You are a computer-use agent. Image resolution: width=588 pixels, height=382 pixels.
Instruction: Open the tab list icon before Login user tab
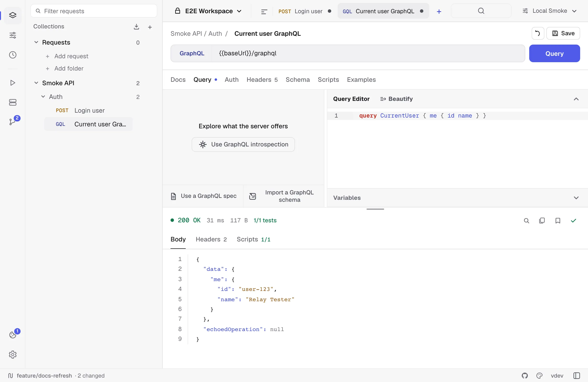click(x=264, y=11)
